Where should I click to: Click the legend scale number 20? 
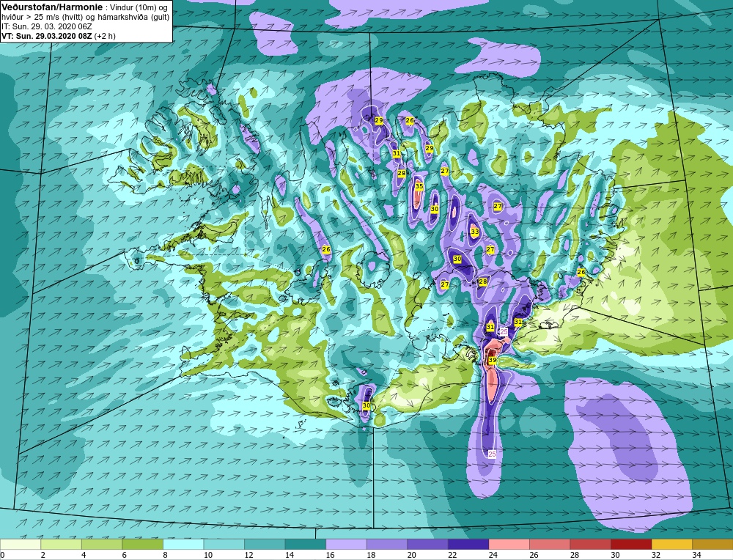[x=411, y=555]
